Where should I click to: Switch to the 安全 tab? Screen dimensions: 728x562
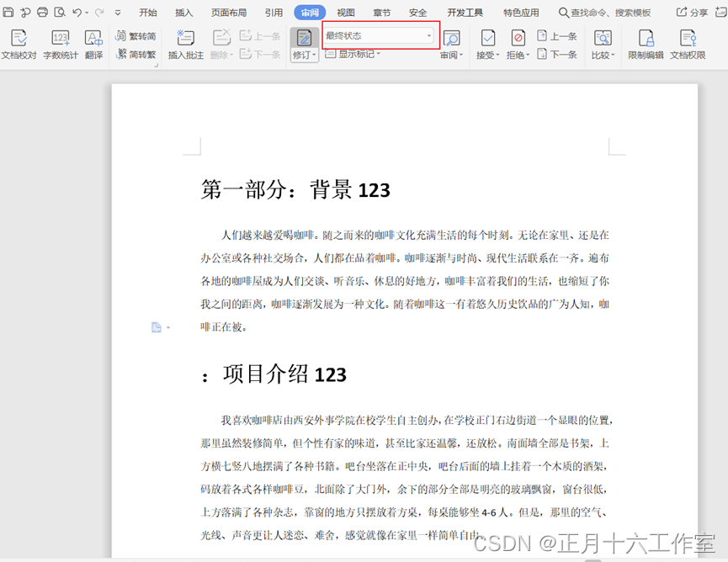417,13
